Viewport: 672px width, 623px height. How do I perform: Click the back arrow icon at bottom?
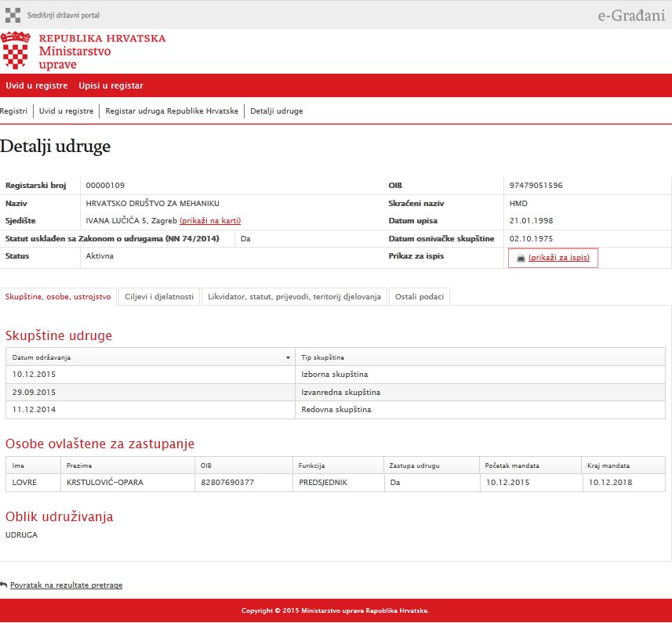(4, 585)
